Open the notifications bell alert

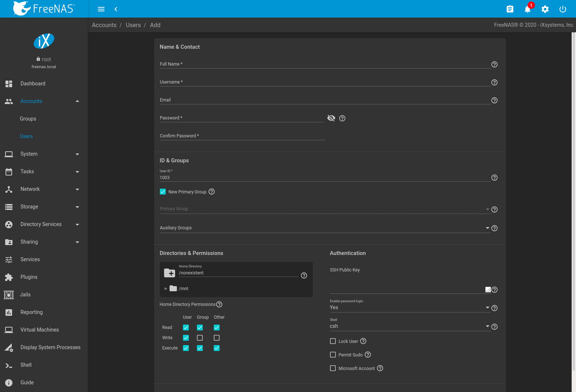(x=528, y=9)
